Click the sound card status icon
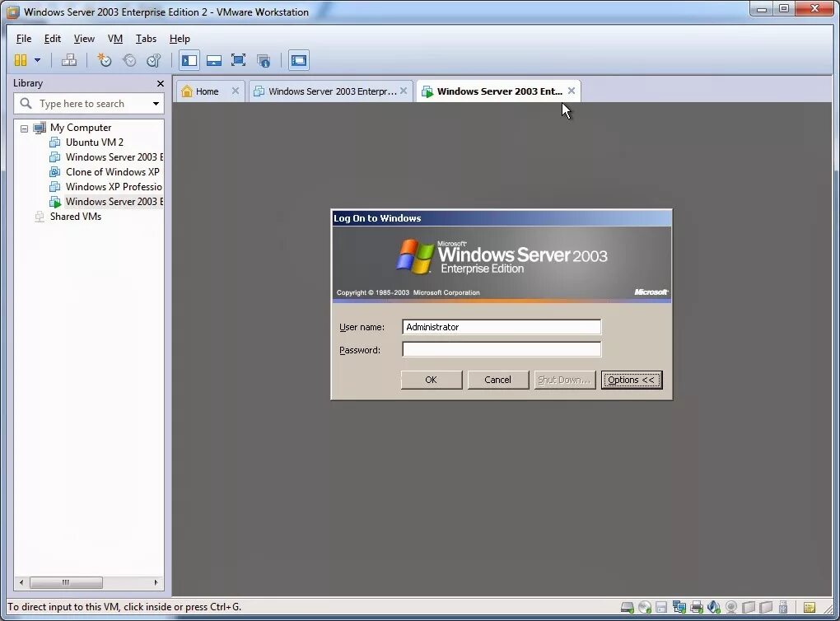This screenshot has width=840, height=621. coord(713,607)
